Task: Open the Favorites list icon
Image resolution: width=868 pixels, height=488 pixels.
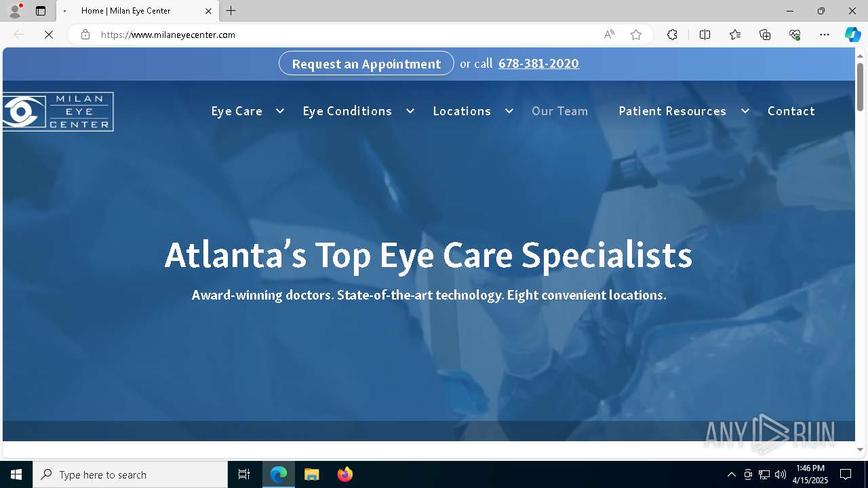Action: (735, 35)
